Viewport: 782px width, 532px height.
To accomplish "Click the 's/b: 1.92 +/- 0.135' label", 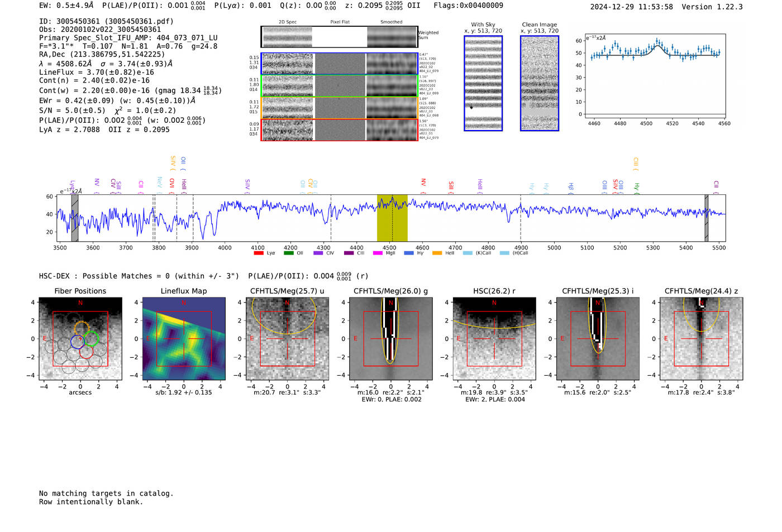I will (184, 392).
